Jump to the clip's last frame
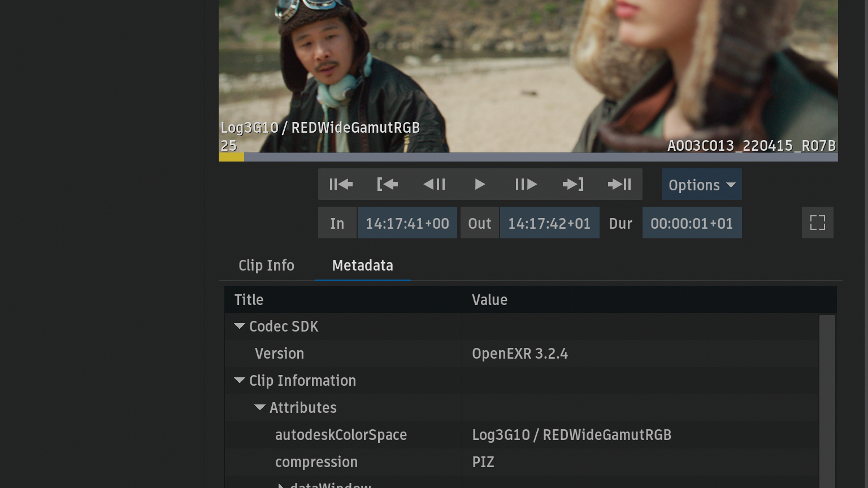Screen dimensions: 868x488 point(619,184)
